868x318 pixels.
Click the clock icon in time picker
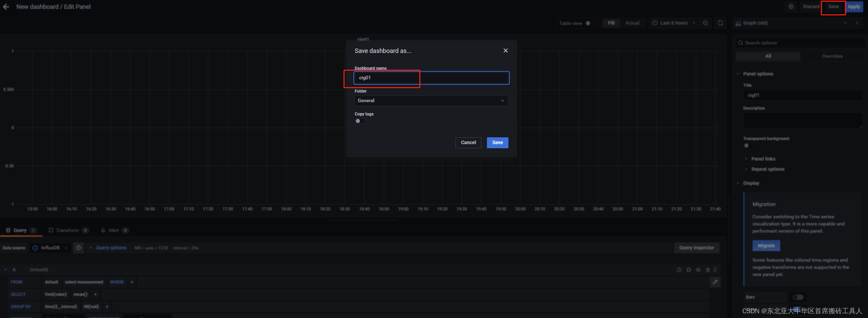click(x=655, y=23)
